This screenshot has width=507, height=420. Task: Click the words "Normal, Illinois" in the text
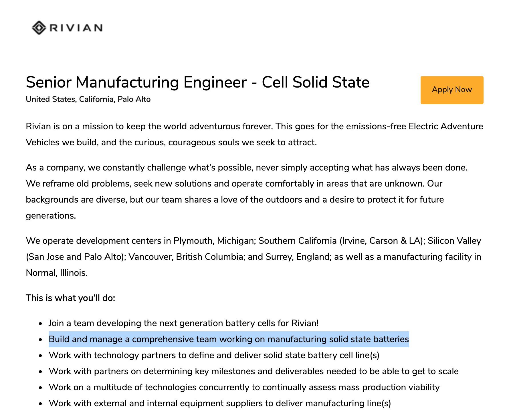(x=56, y=273)
